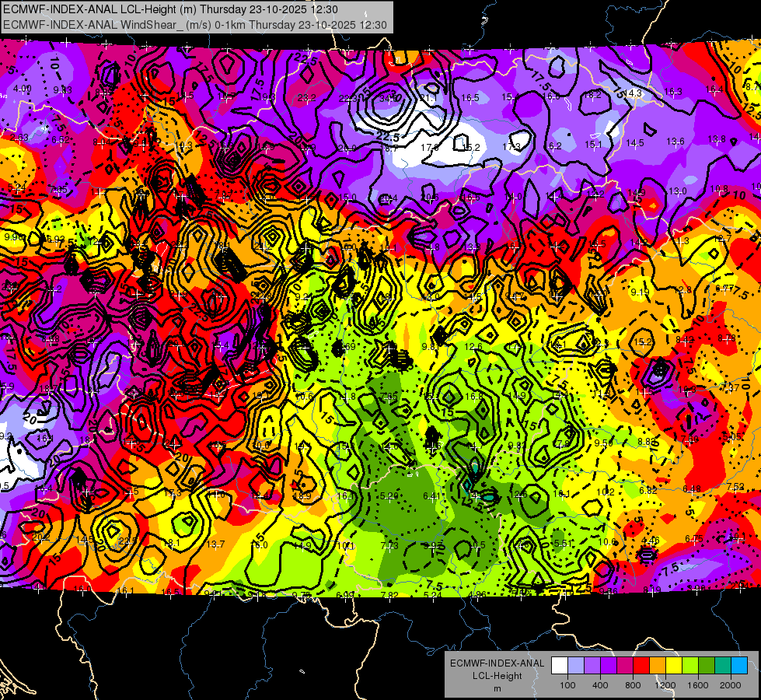The height and width of the screenshot is (700, 761).
Task: Click the wind shear value 16.8
Action: coord(473,396)
